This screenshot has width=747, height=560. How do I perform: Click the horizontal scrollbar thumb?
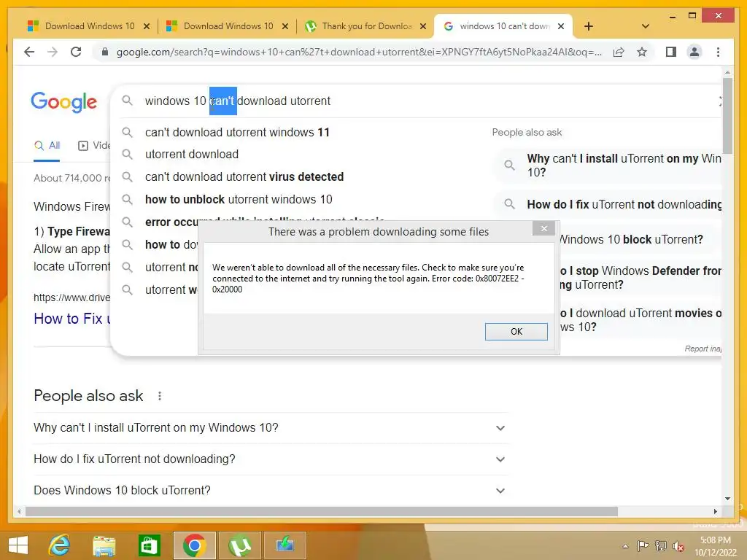pyautogui.click(x=322, y=511)
